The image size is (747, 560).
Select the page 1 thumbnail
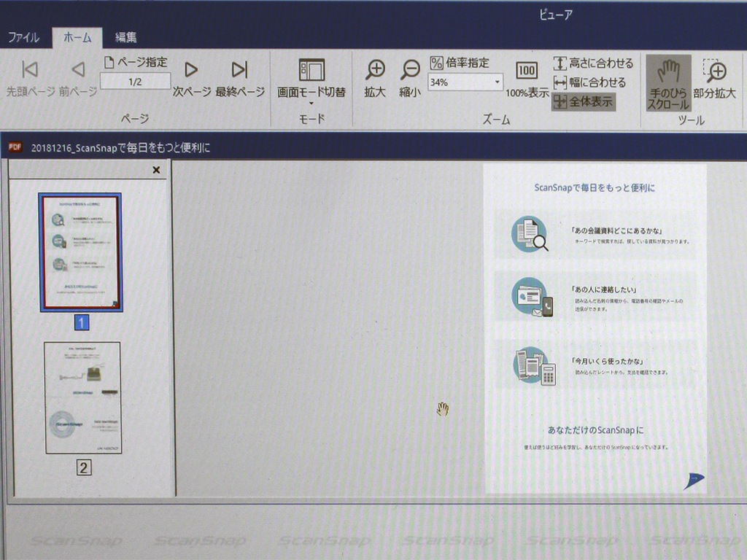80,252
